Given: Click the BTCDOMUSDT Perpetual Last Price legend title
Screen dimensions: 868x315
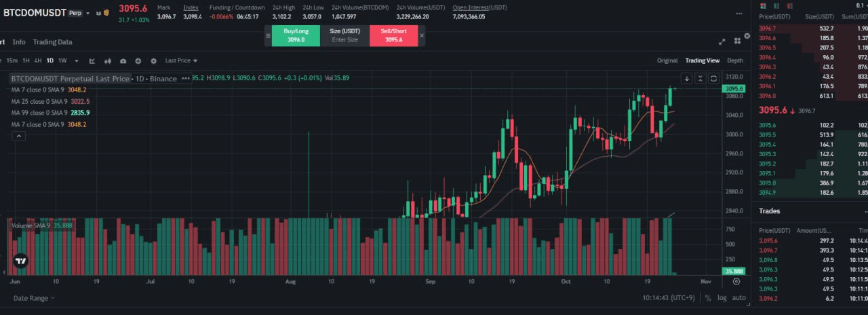Looking at the screenshot, I should click(x=71, y=79).
